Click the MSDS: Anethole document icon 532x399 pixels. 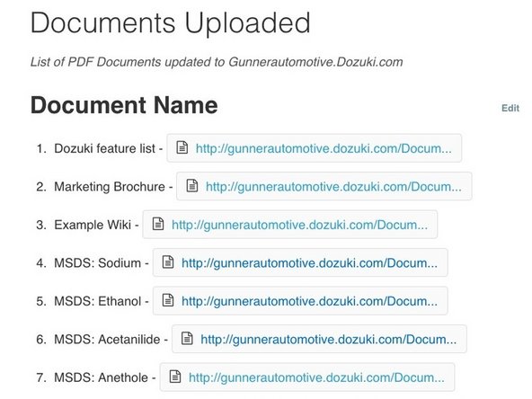click(x=175, y=377)
